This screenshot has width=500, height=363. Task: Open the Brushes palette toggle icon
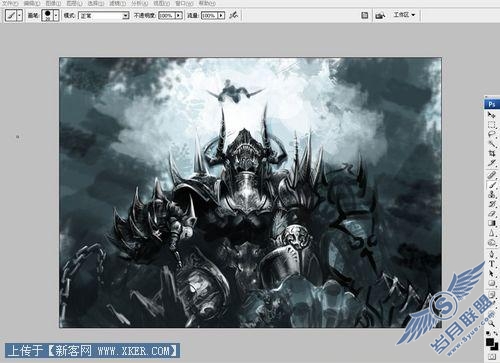(365, 15)
